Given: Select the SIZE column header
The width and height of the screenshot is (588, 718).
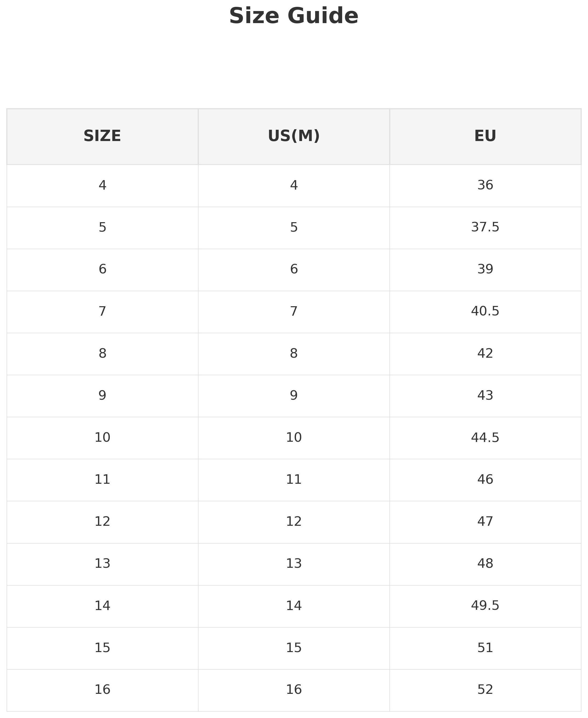Looking at the screenshot, I should [102, 136].
